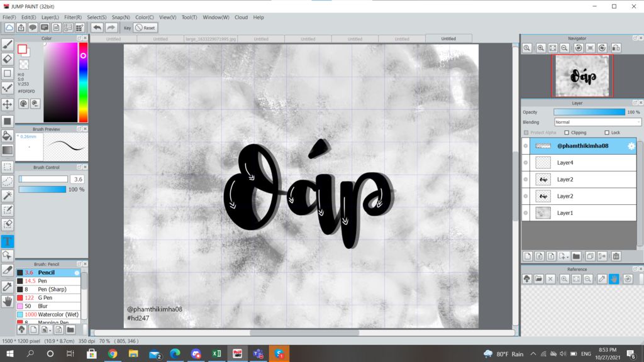Open Pencil brush settings gear
This screenshot has width=644, height=362.
point(77,273)
